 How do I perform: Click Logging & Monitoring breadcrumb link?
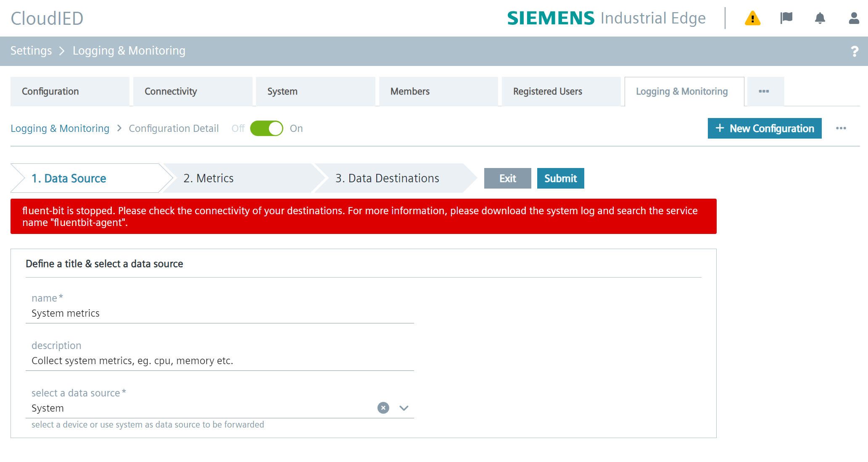pyautogui.click(x=60, y=129)
